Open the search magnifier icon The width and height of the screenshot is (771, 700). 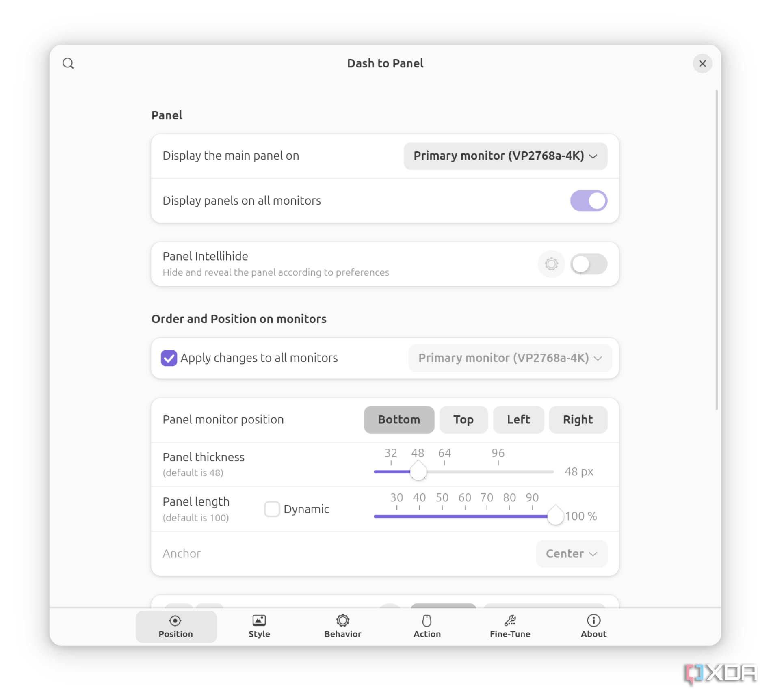[68, 63]
